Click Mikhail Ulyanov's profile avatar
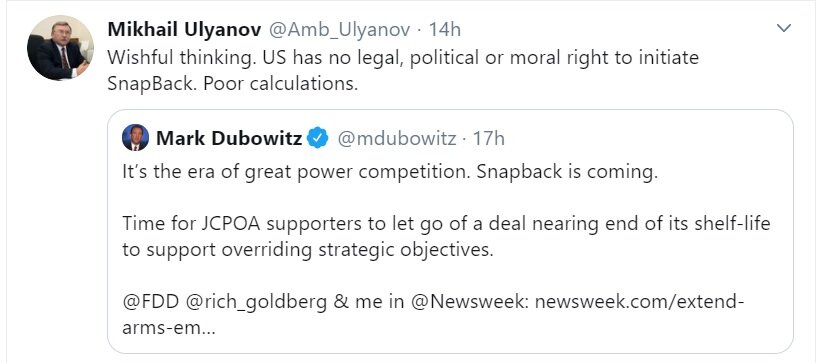Image resolution: width=819 pixels, height=363 pixels. pyautogui.click(x=61, y=48)
